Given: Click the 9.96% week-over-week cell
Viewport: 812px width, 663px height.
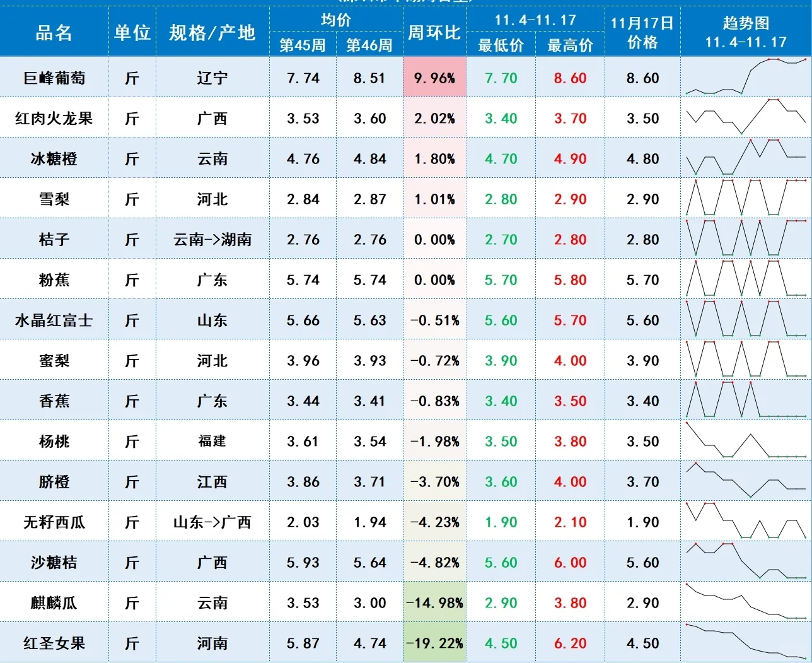Looking at the screenshot, I should 434,78.
